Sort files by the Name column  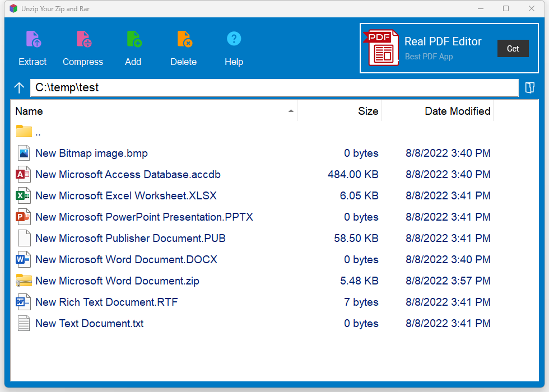coord(151,111)
